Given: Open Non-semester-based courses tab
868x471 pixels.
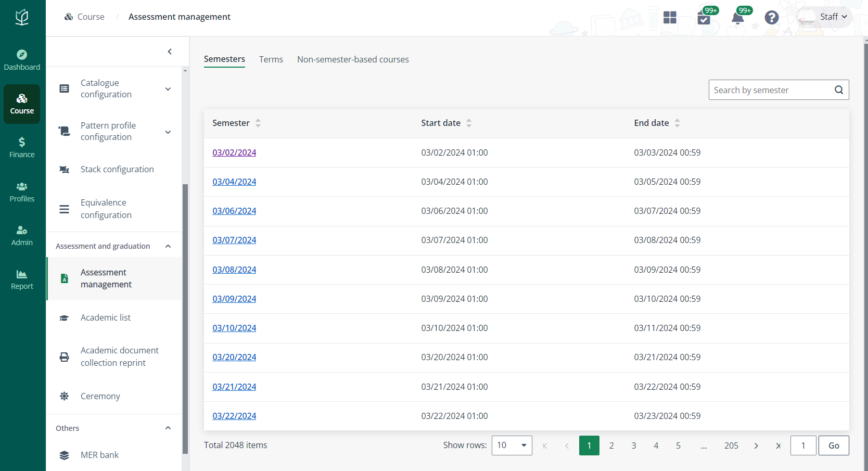Looking at the screenshot, I should [x=353, y=59].
